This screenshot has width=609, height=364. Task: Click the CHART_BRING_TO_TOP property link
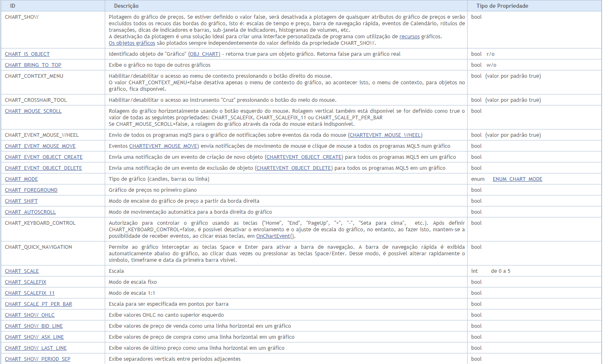[x=33, y=65]
